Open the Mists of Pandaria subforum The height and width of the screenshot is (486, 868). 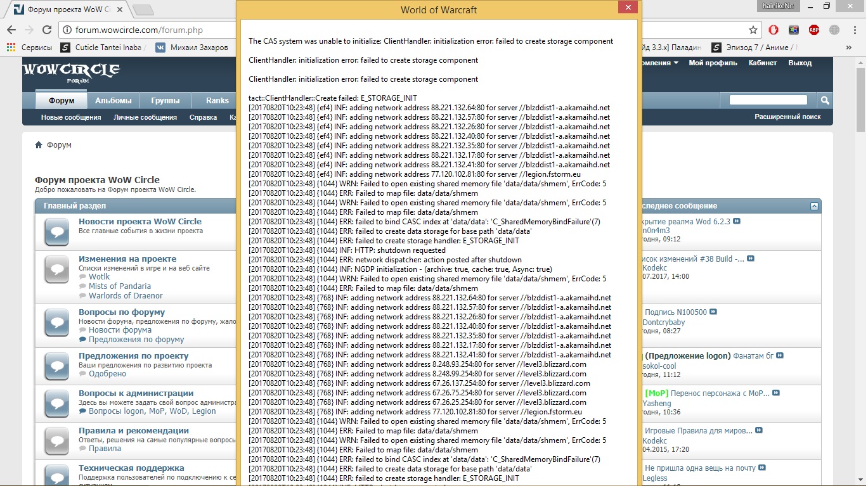119,286
